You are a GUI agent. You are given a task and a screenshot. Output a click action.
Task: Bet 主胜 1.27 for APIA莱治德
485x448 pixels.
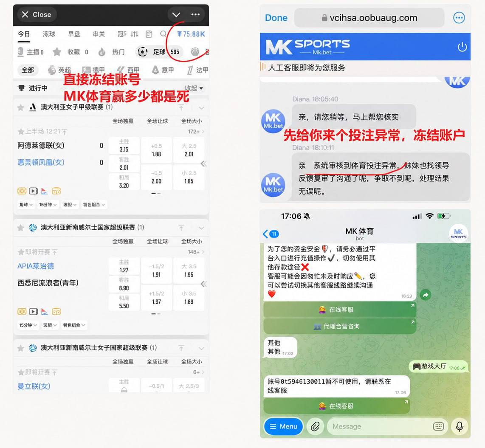(x=124, y=266)
